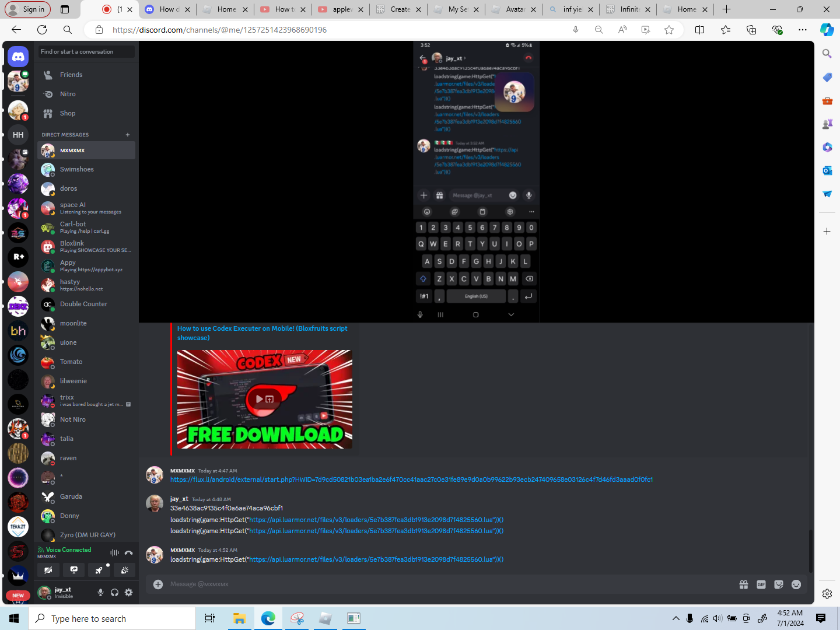This screenshot has width=840, height=630.
Task: Click the Voice Connected status label
Action: pos(68,549)
